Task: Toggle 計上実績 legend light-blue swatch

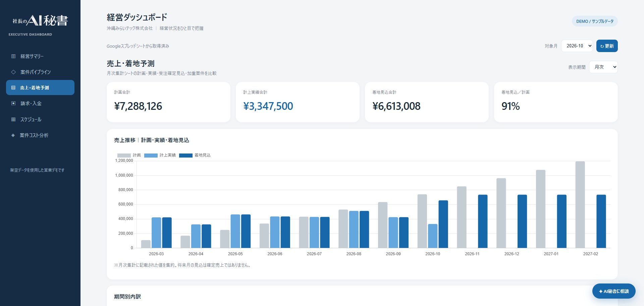Action: (151, 155)
